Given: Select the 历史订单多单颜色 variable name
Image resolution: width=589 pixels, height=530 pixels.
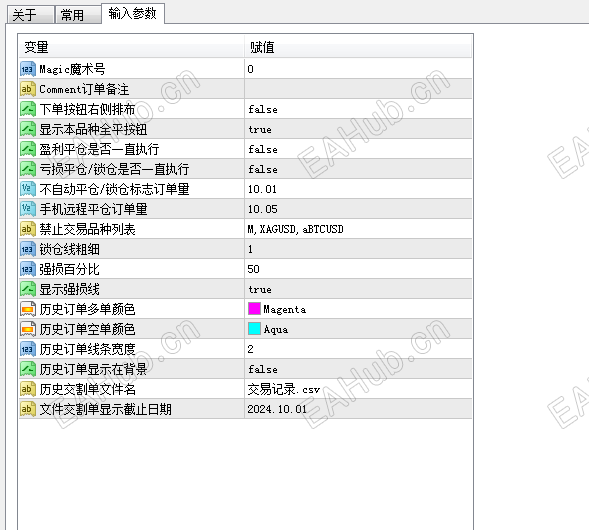Looking at the screenshot, I should [x=87, y=309].
